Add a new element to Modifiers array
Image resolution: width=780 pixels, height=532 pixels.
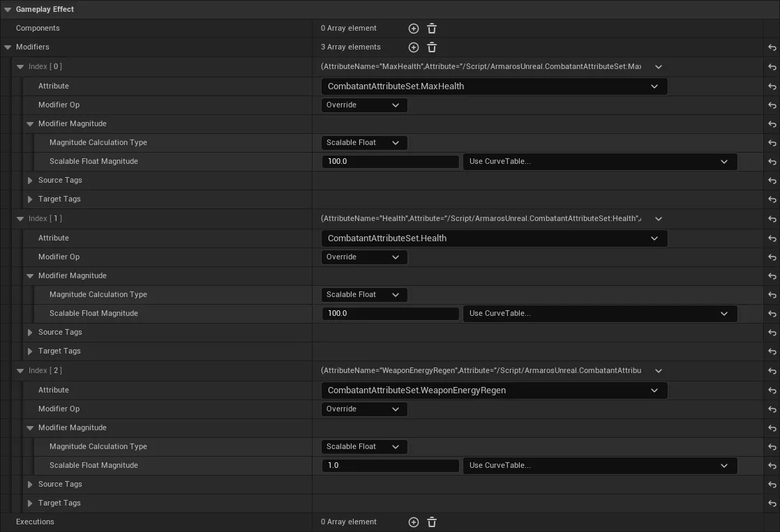point(413,47)
